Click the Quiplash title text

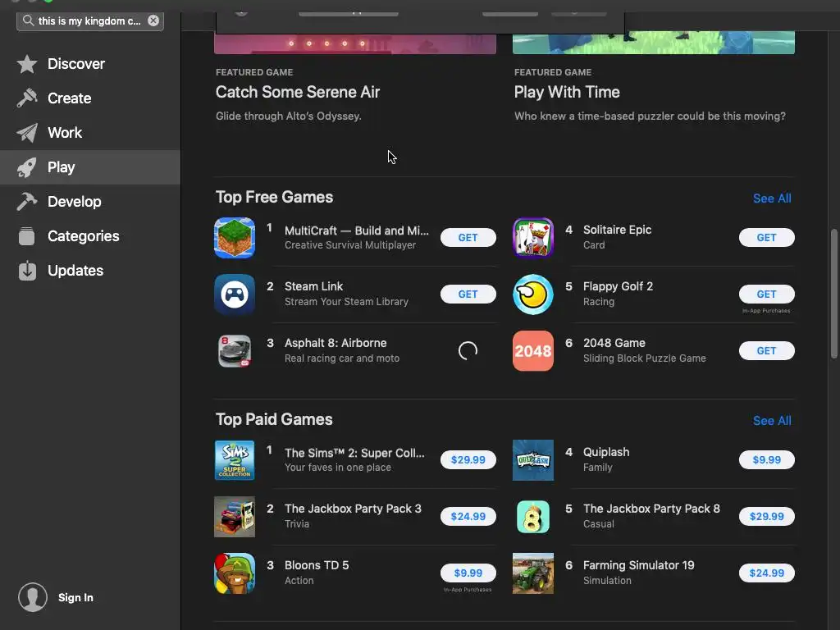click(606, 452)
